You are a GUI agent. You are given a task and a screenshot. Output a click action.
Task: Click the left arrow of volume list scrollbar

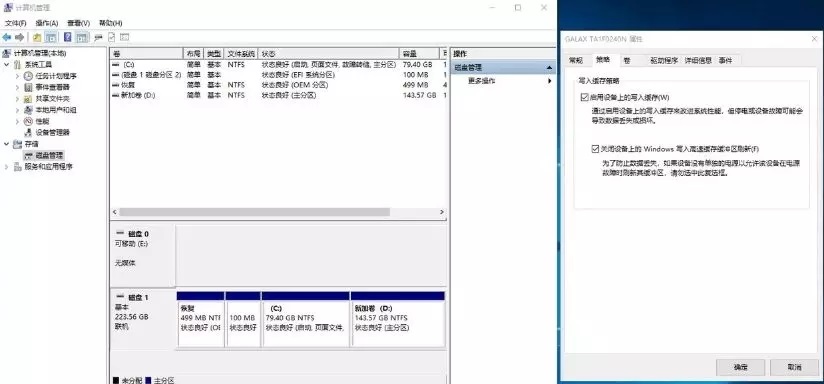click(x=115, y=212)
